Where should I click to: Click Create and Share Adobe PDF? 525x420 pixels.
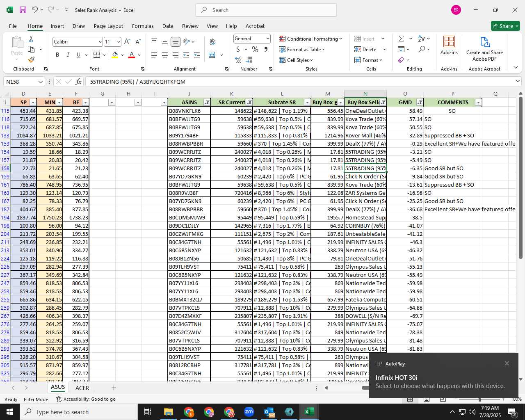pyautogui.click(x=484, y=49)
